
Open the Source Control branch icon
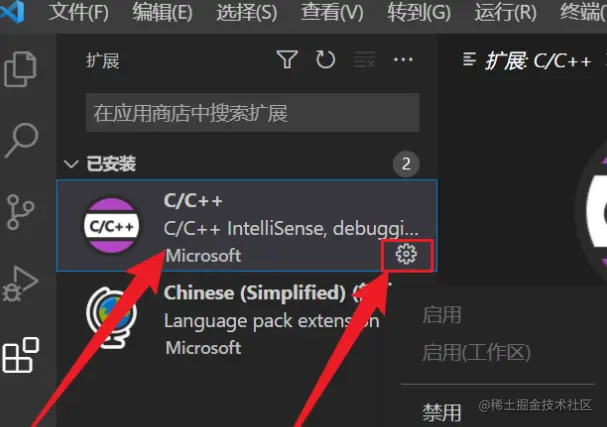pyautogui.click(x=20, y=212)
